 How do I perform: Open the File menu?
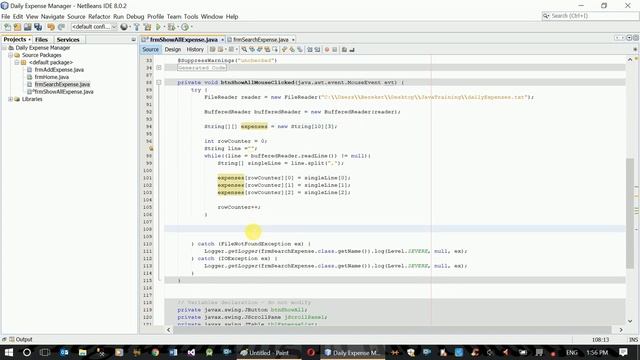(6, 17)
